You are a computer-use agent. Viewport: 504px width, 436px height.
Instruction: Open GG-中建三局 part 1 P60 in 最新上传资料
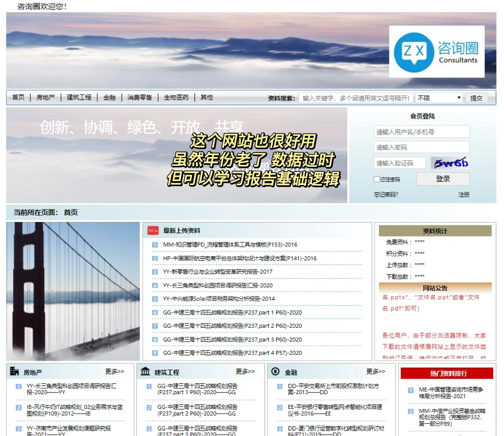232,312
